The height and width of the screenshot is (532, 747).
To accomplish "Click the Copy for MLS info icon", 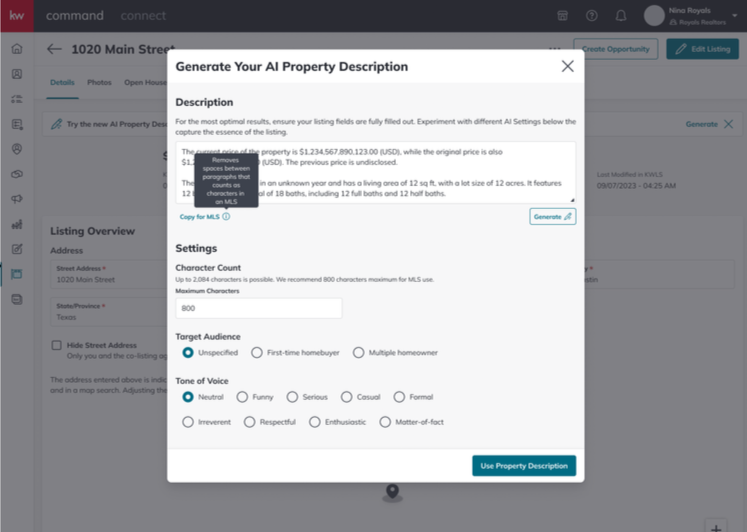I will [x=226, y=217].
